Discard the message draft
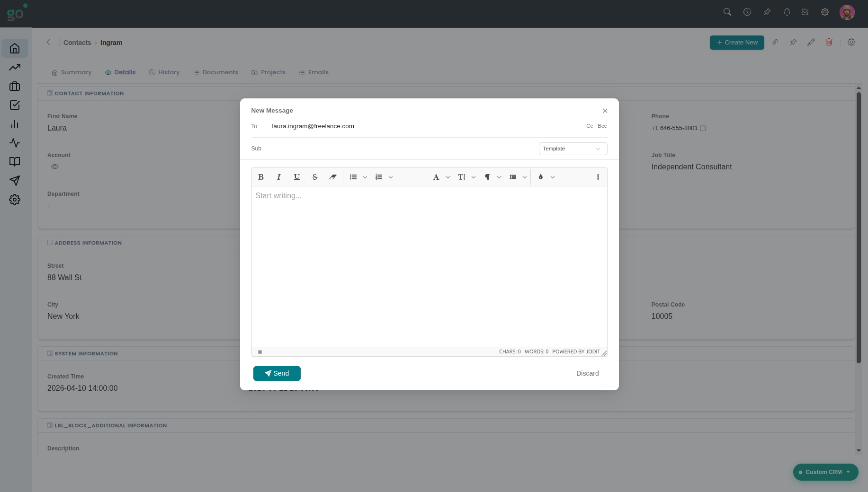 pos(588,373)
